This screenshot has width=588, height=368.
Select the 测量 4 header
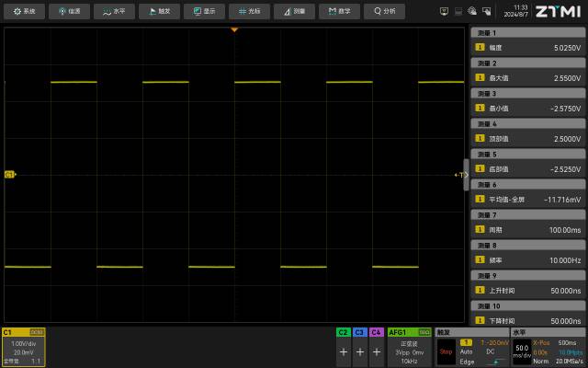(x=528, y=124)
